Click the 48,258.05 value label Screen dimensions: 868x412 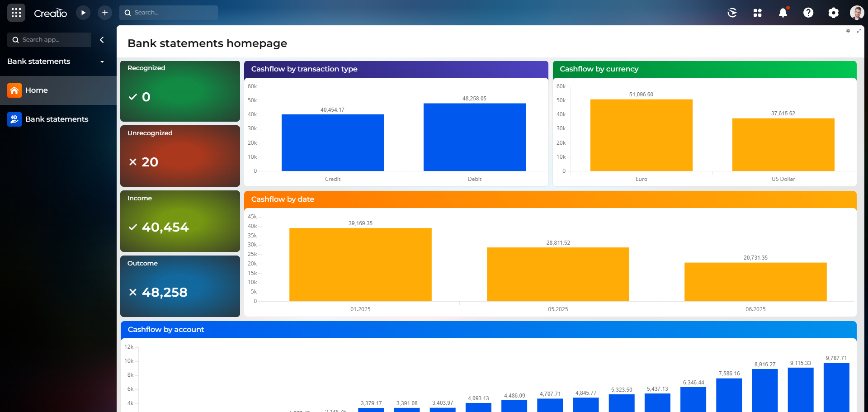(474, 99)
